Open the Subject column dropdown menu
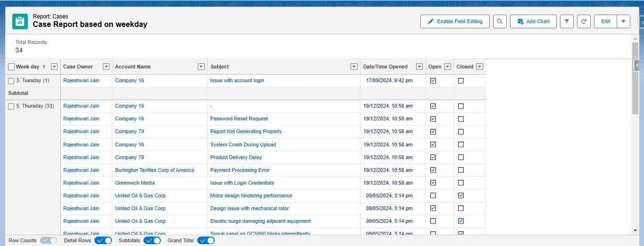Viewport: 644px width, 246px height. click(354, 67)
